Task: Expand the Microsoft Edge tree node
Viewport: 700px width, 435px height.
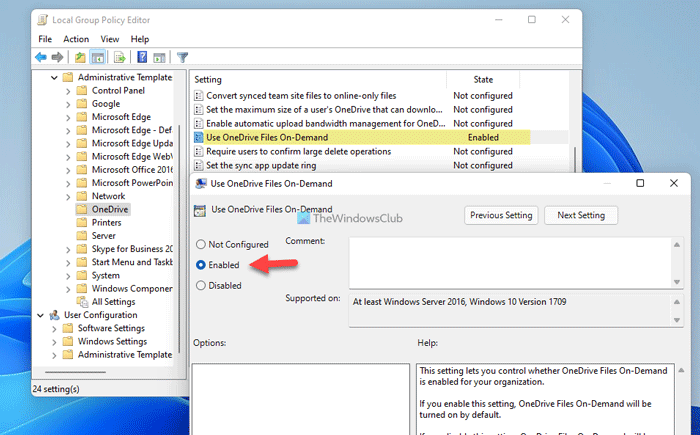Action: 68,117
